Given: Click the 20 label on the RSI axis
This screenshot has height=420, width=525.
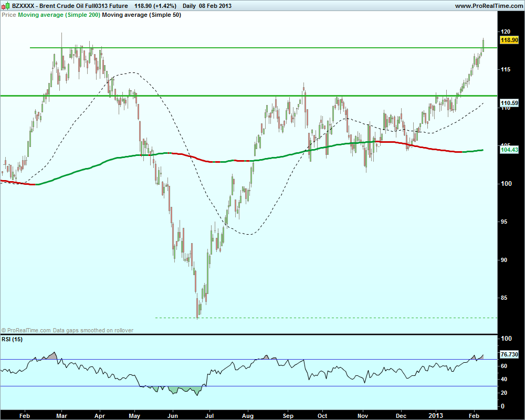Looking at the screenshot, I should 504,393.
